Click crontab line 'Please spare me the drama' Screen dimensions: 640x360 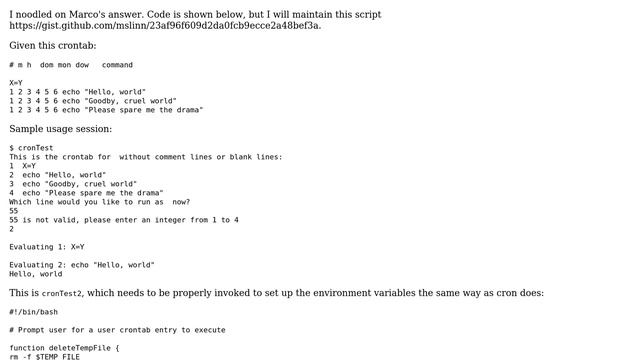106,110
